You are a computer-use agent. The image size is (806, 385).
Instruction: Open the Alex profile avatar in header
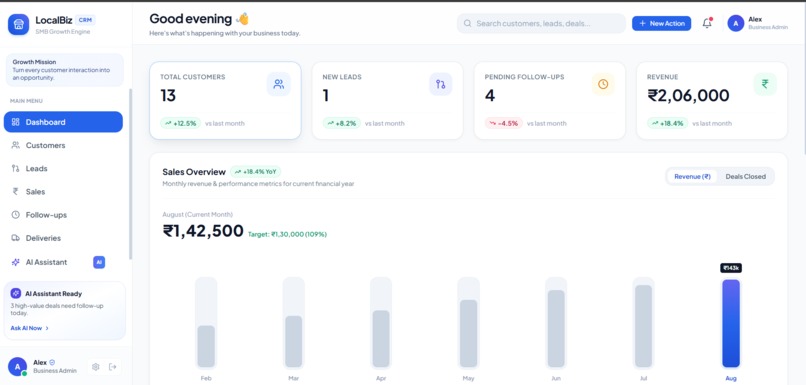[736, 23]
